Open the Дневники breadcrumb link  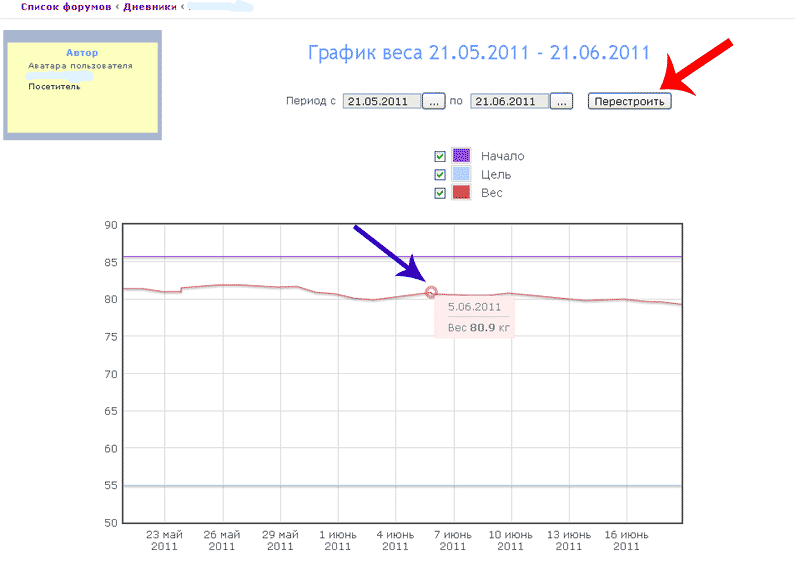[x=150, y=6]
